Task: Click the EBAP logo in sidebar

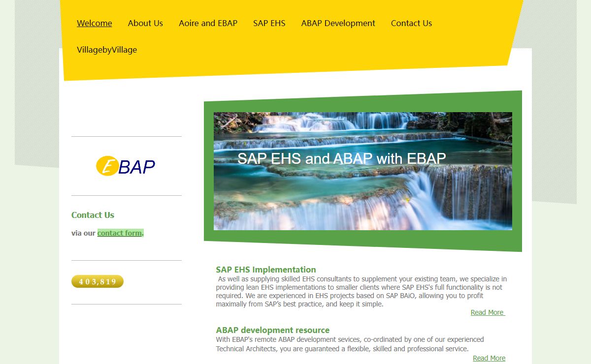Action: [x=126, y=166]
